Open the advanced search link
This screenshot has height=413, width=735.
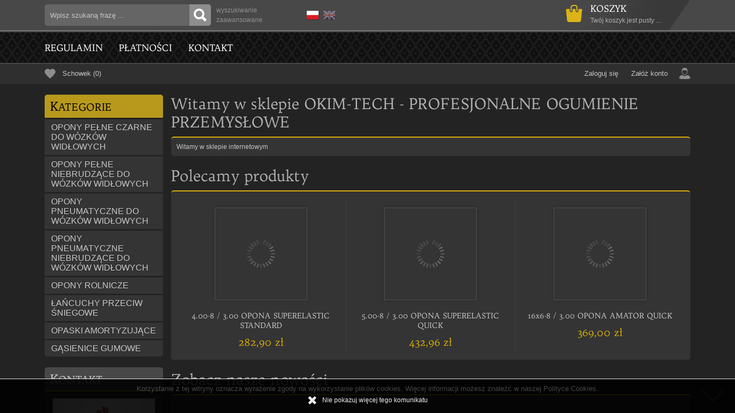[239, 15]
